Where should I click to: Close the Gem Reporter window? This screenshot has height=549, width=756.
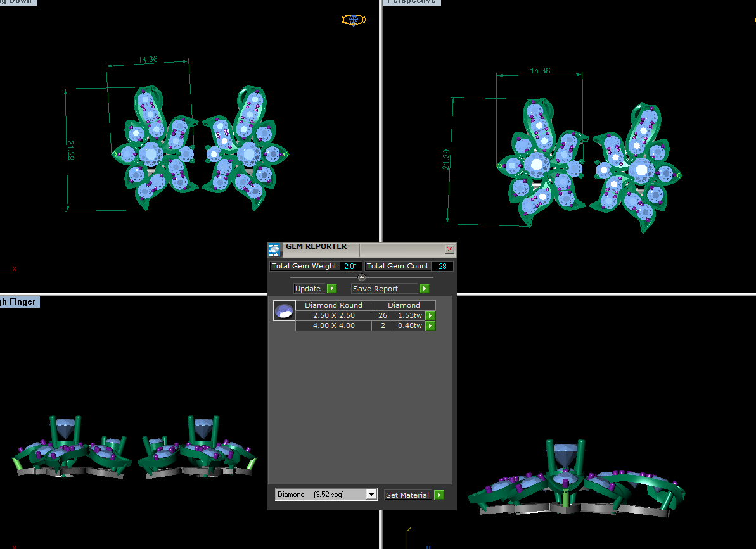tap(449, 249)
